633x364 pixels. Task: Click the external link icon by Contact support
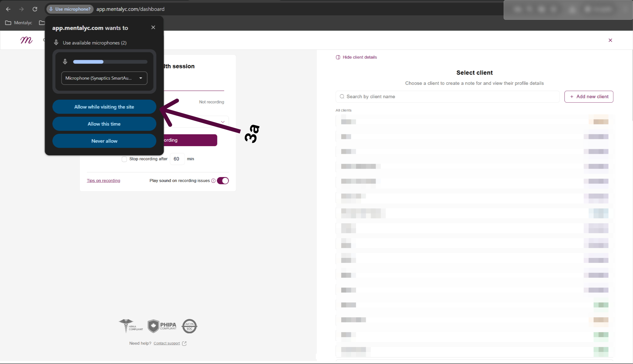[x=184, y=343]
